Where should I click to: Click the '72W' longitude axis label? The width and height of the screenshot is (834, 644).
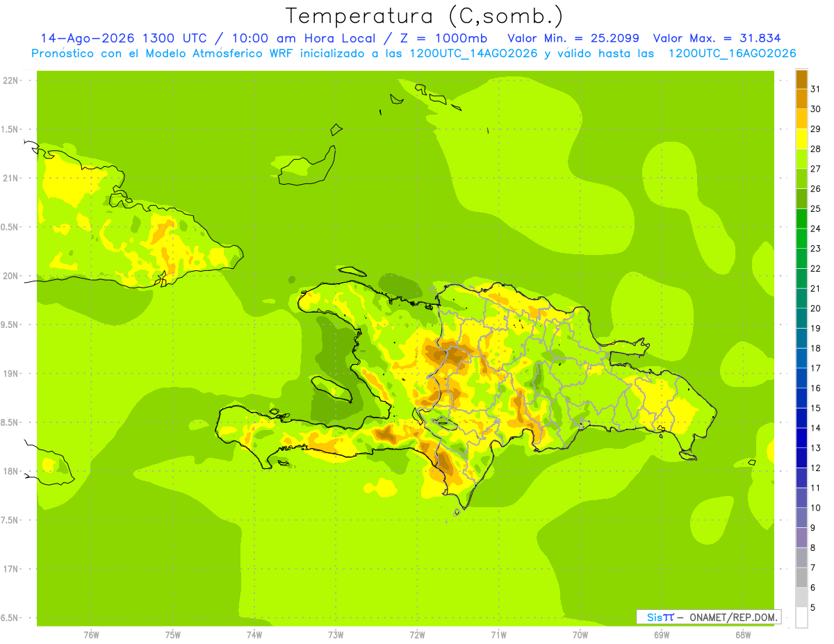[417, 636]
